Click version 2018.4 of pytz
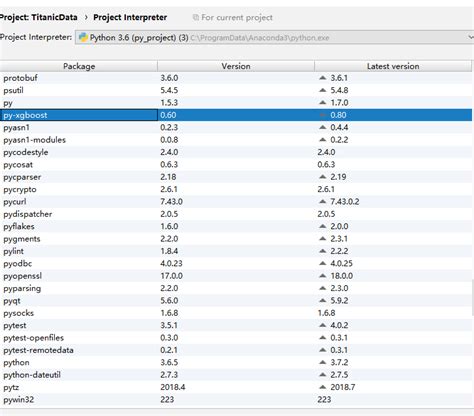474x416 pixels. [173, 387]
